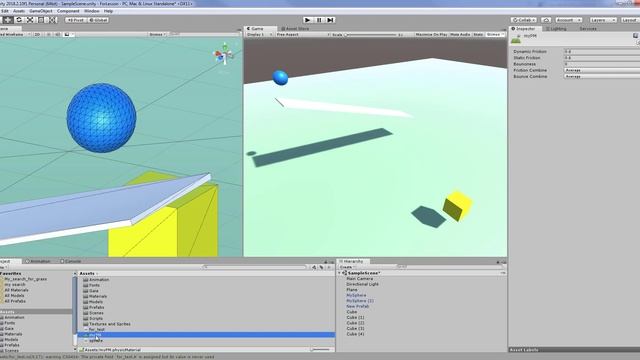Click the Bounciness value field

[602, 64]
